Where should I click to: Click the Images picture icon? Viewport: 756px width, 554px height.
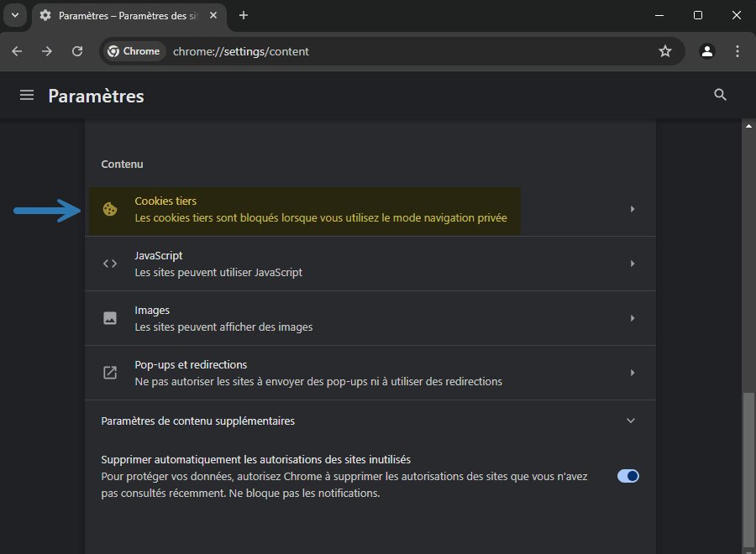pos(110,318)
